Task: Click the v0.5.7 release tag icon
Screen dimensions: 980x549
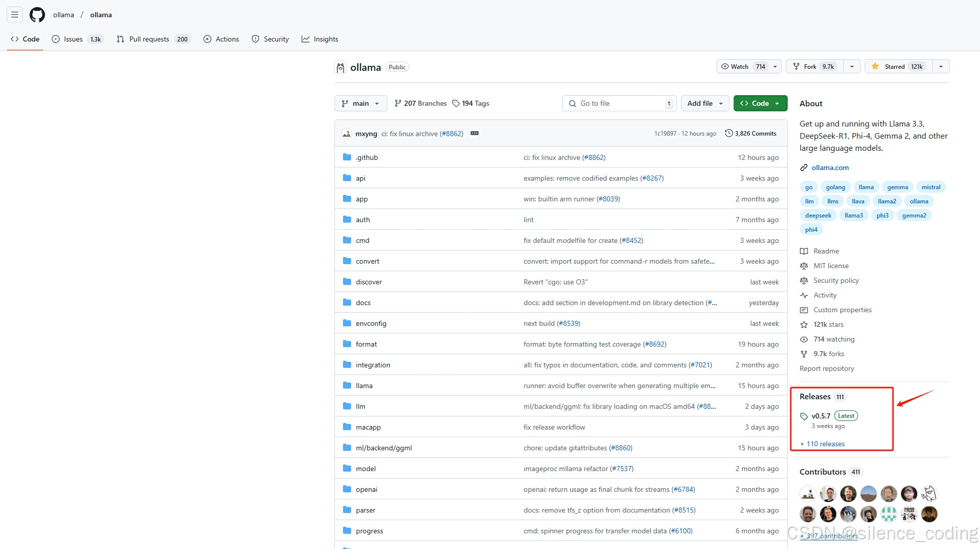Action: 804,416
